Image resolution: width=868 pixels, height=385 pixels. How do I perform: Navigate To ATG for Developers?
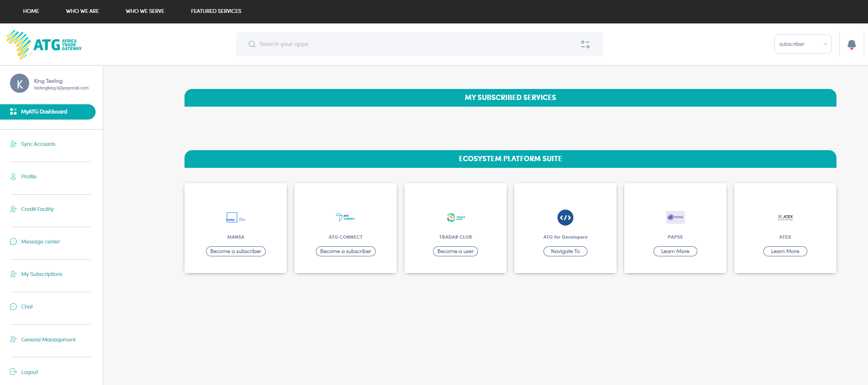click(565, 251)
